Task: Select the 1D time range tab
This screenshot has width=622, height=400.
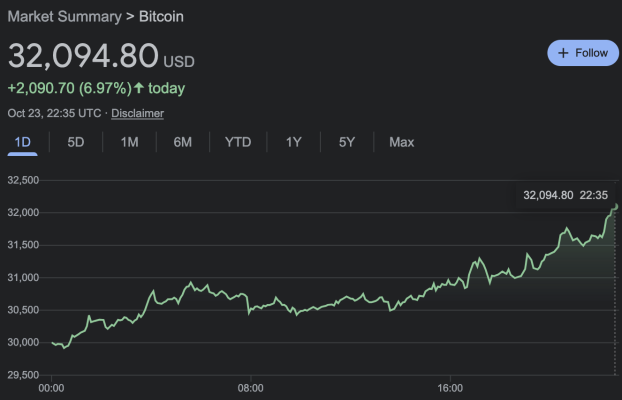Action: [23, 142]
